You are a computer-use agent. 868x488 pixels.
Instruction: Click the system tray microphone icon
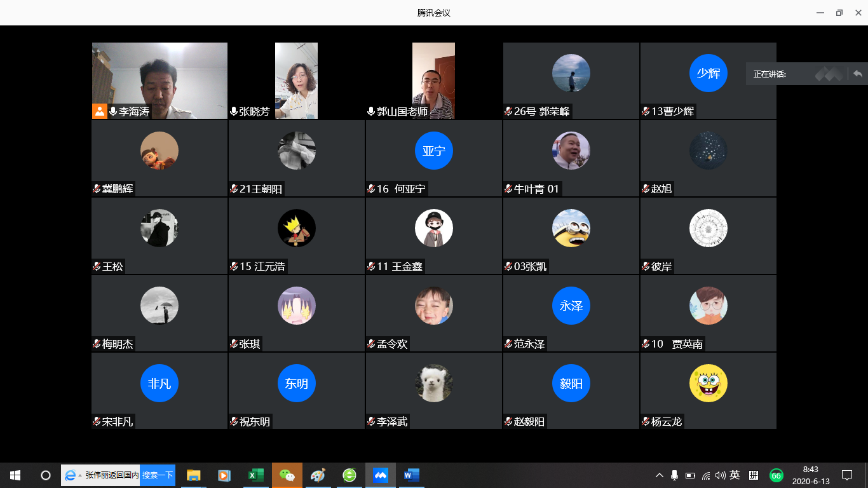pos(674,475)
